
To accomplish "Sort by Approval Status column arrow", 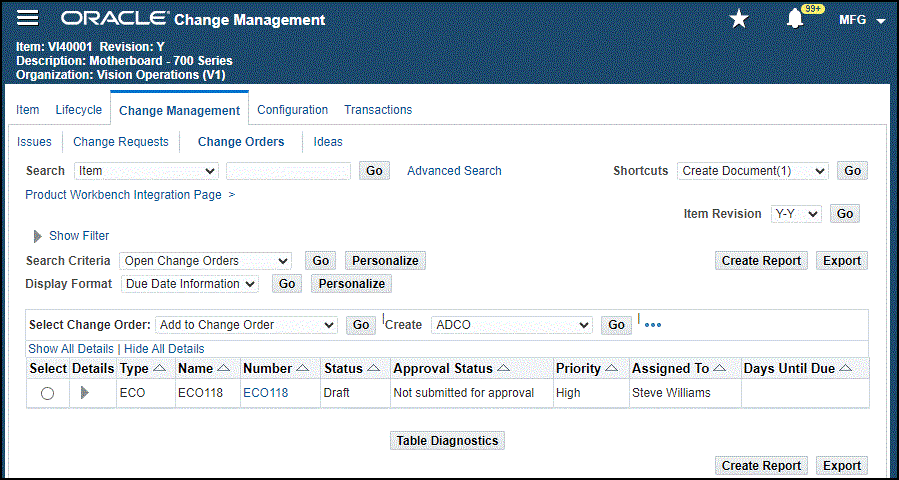I will coord(503,369).
